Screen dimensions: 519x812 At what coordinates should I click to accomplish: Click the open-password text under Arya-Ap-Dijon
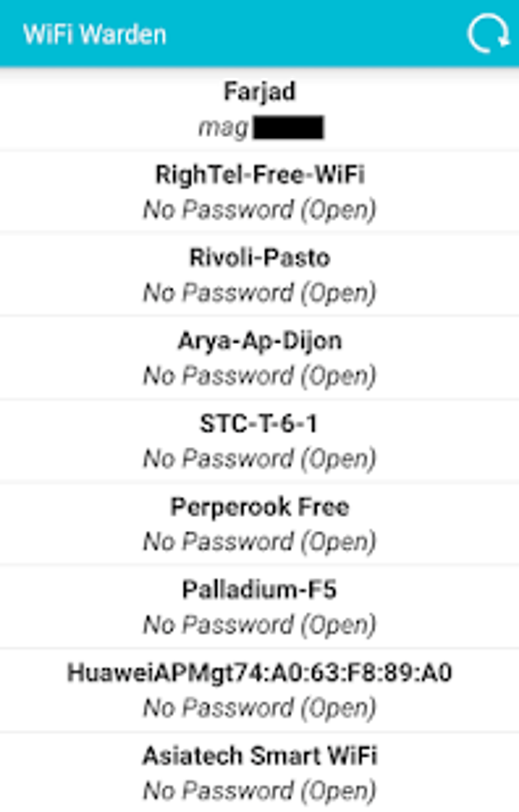(x=259, y=376)
